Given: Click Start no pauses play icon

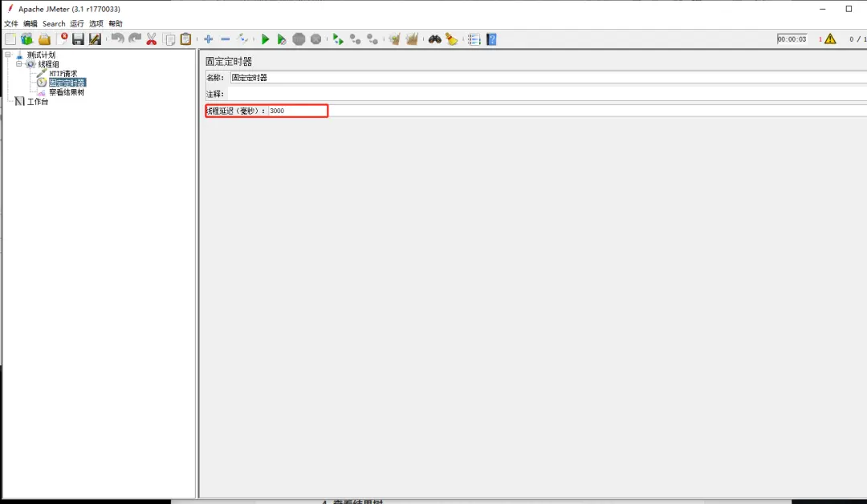Looking at the screenshot, I should (x=282, y=39).
